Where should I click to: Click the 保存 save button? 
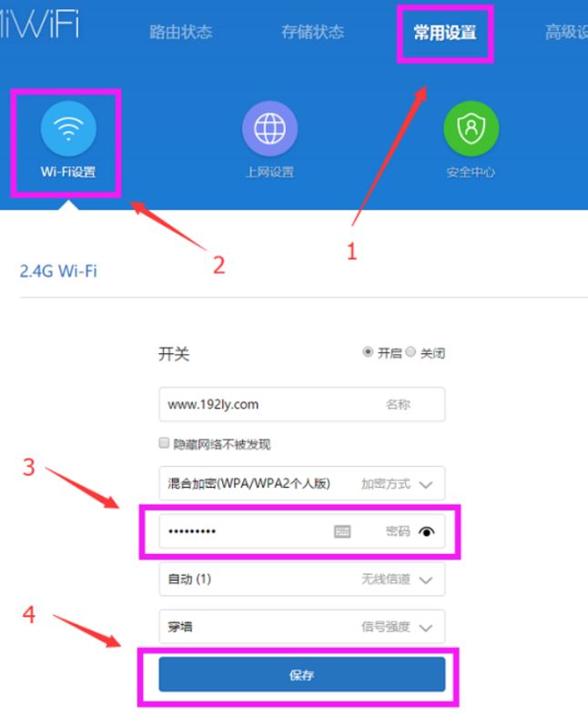302,674
